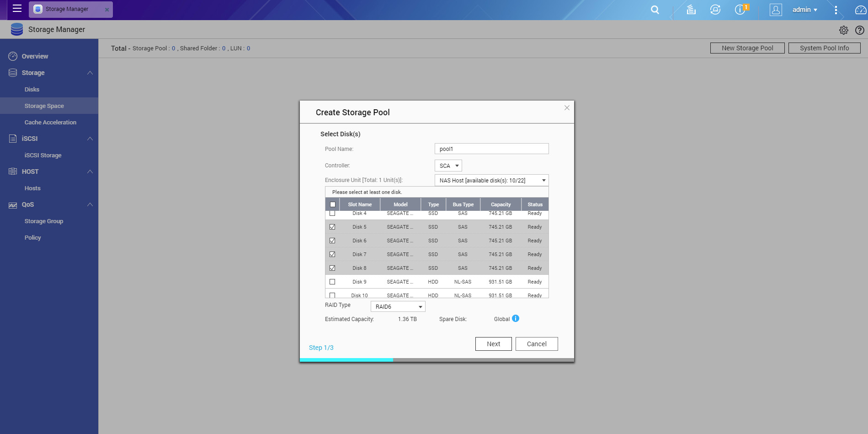Screen dimensions: 868x434
Task: Open the dashboard gauge icon
Action: pyautogui.click(x=860, y=10)
